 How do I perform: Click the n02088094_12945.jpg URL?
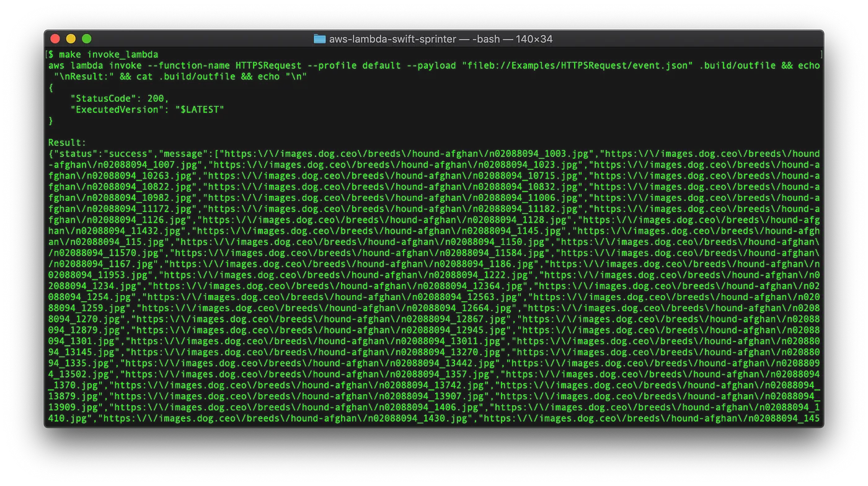point(321,330)
